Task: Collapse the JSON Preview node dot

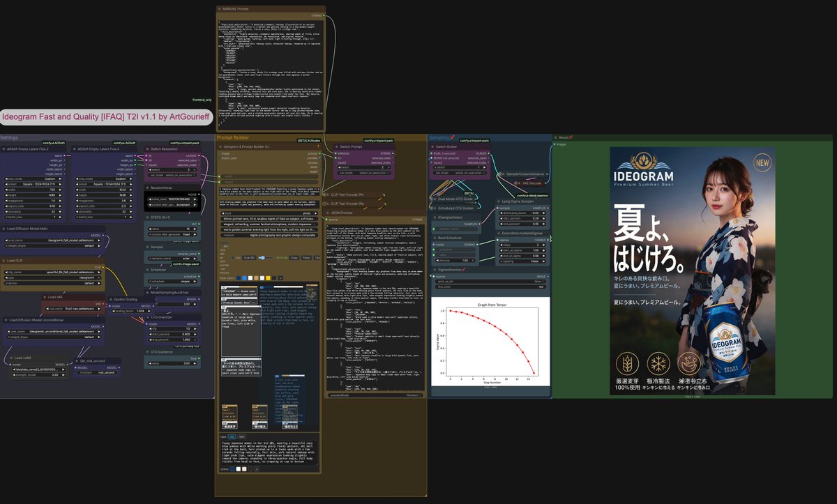Action: coord(327,213)
